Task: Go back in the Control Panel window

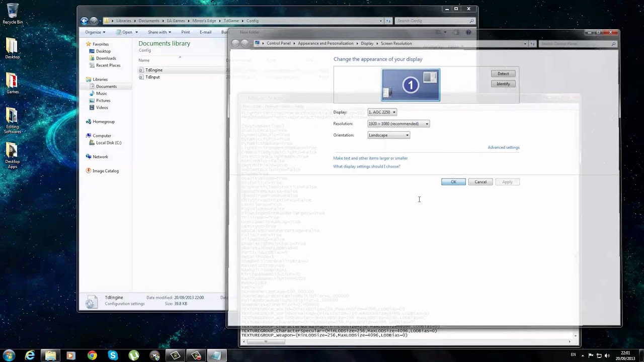Action: [x=235, y=44]
